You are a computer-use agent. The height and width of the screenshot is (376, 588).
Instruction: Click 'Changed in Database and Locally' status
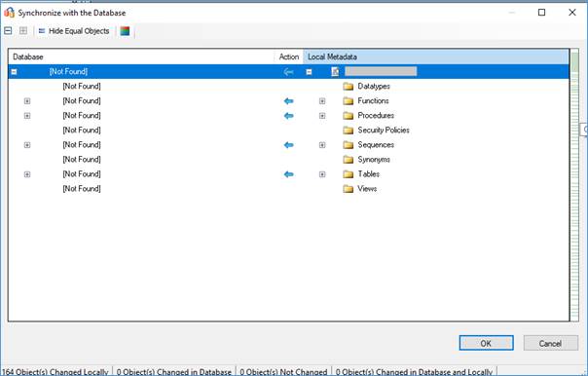(x=414, y=372)
